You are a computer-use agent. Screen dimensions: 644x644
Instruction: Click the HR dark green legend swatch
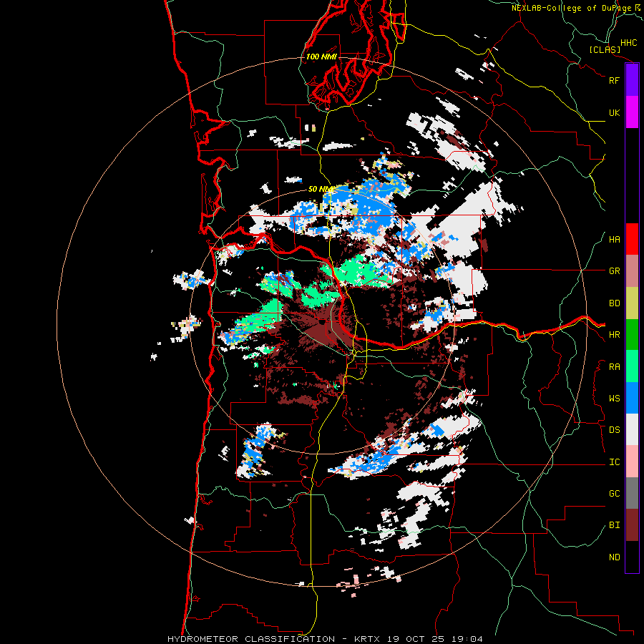[x=632, y=335]
